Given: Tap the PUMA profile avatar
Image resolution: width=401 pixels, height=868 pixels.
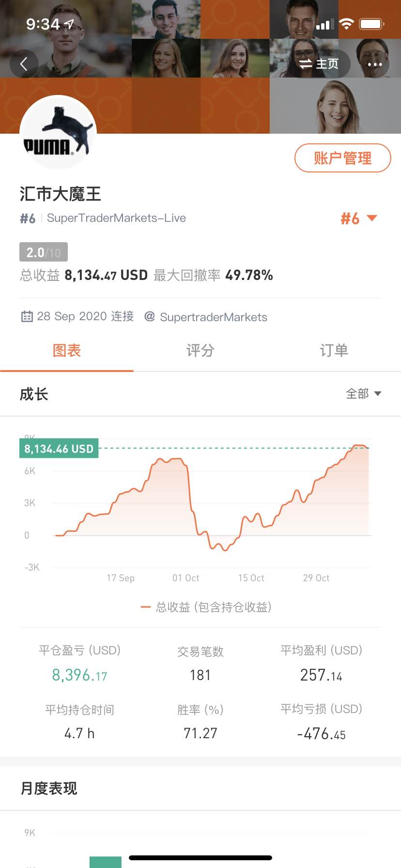Looking at the screenshot, I should (58, 133).
